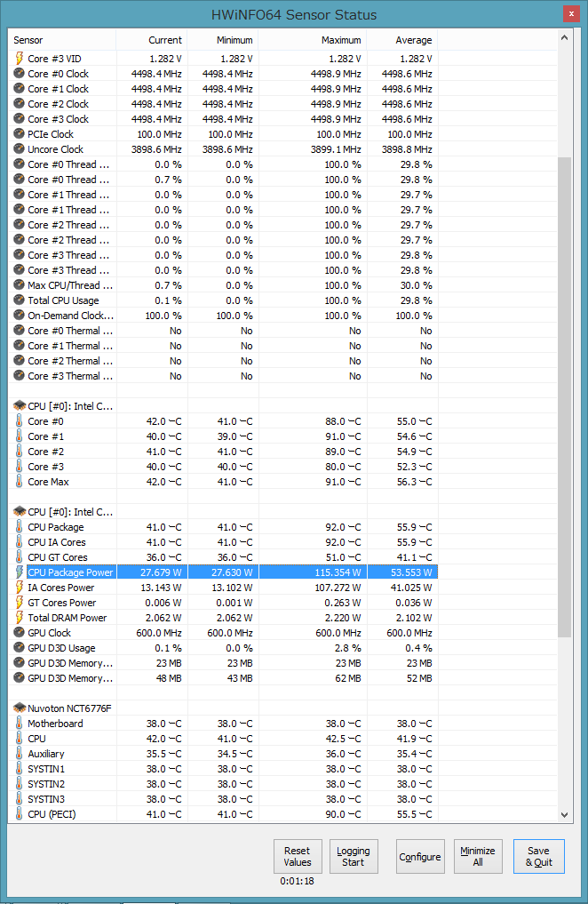Click the scrollbar up arrow
This screenshot has width=588, height=904.
click(564, 37)
